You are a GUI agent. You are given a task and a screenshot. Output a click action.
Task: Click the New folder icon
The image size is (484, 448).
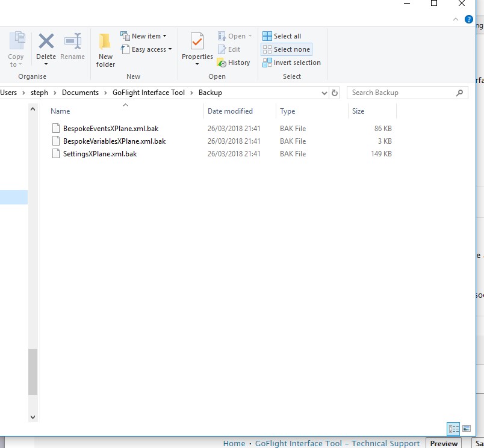pyautogui.click(x=105, y=42)
